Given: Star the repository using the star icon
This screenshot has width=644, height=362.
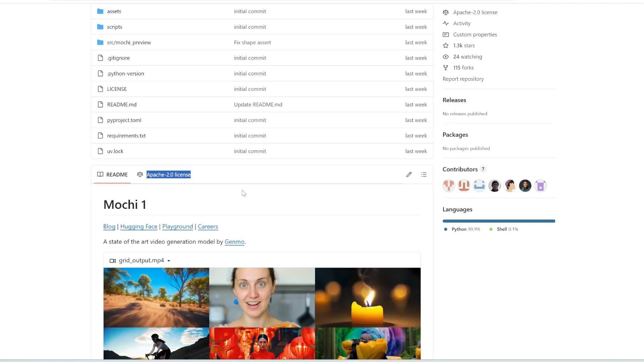Looking at the screenshot, I should pos(445,46).
